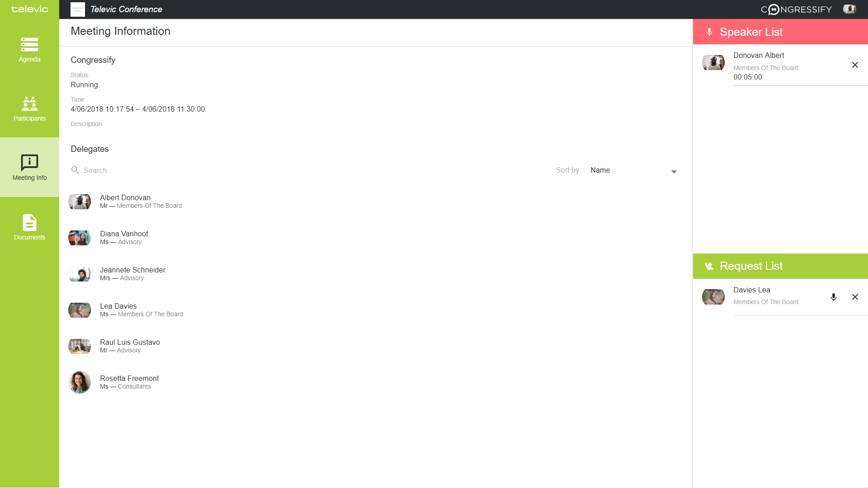
Task: Click the search magnifier icon
Action: 75,170
